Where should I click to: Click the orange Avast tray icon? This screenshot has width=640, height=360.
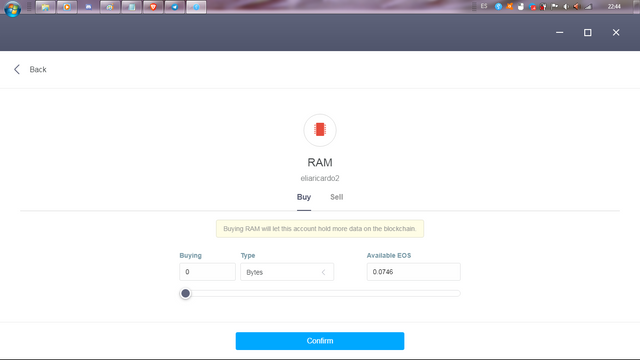pyautogui.click(x=509, y=7)
